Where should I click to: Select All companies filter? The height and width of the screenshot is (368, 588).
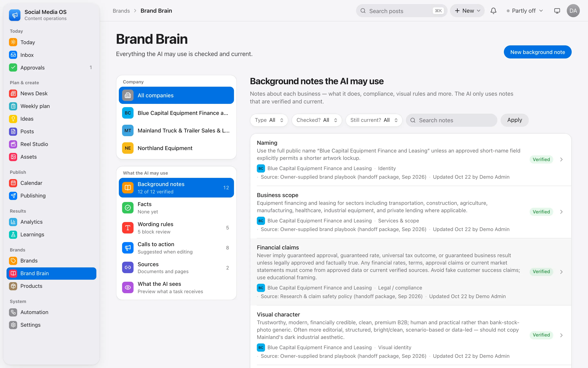coord(176,95)
